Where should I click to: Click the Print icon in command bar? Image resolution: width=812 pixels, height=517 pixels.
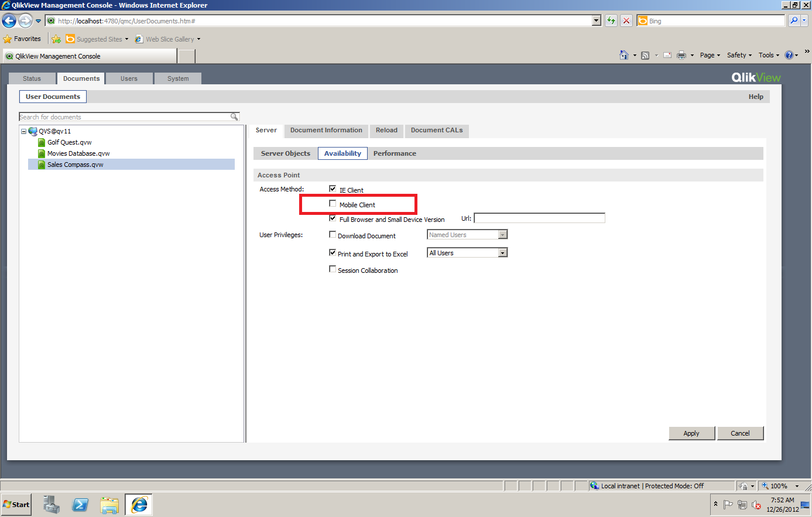click(681, 55)
